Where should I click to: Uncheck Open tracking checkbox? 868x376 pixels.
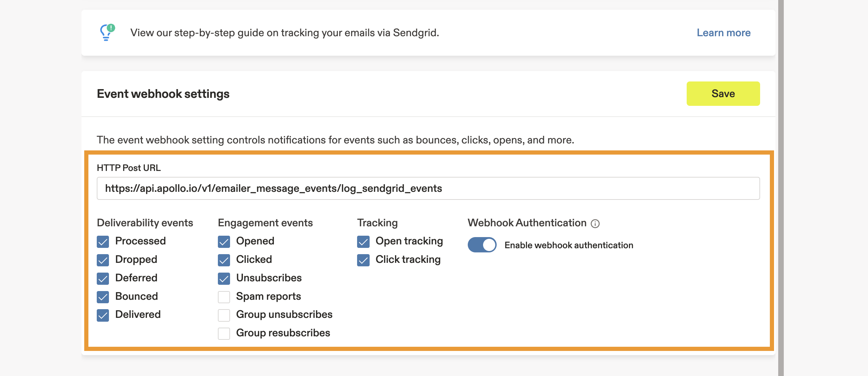363,242
